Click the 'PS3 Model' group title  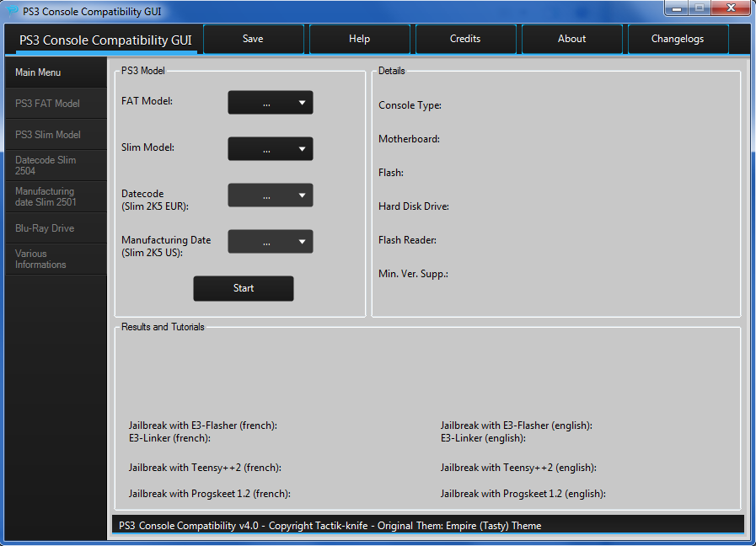143,71
